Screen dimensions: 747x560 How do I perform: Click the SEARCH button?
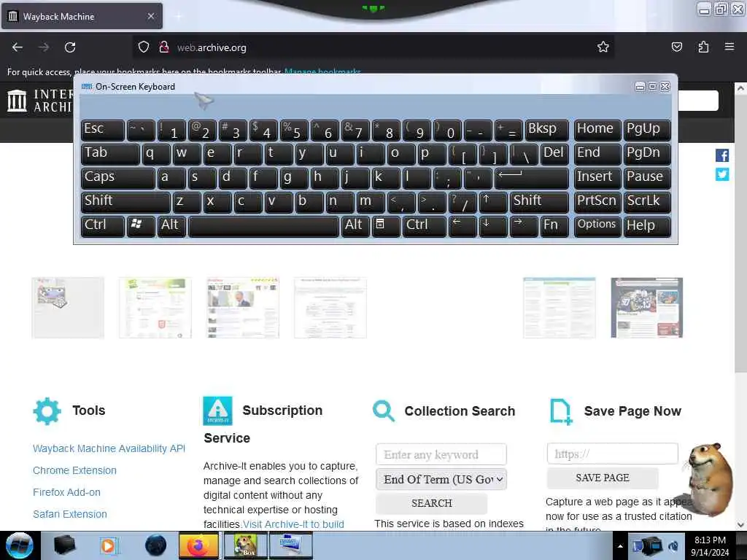coord(432,503)
